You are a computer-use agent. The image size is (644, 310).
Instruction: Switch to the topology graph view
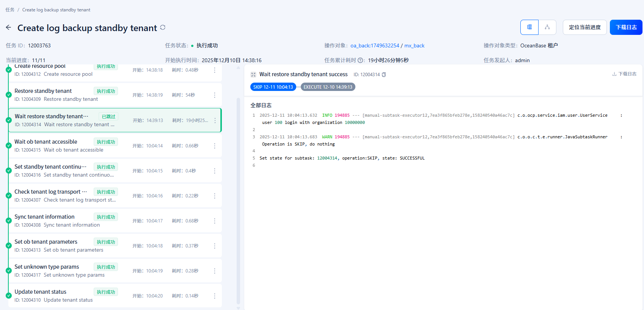(x=547, y=27)
